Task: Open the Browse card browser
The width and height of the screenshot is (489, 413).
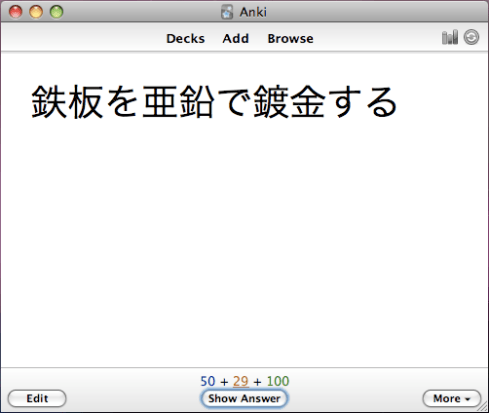Action: pos(290,39)
